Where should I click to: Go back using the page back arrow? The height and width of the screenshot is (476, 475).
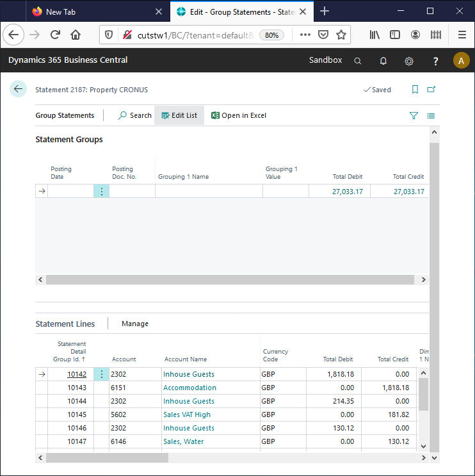click(18, 89)
